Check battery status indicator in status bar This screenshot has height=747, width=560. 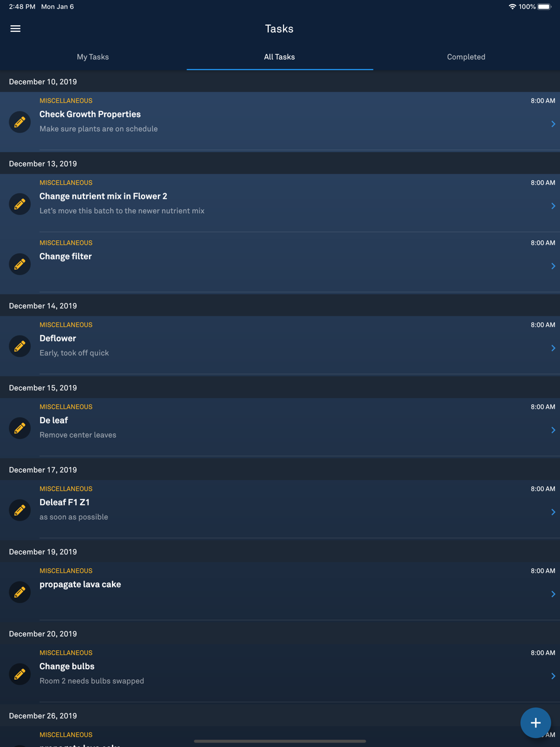point(544,7)
